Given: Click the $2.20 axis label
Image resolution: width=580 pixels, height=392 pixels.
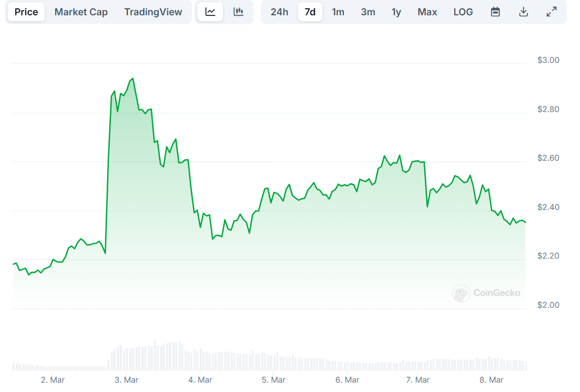Looking at the screenshot, I should point(548,256).
